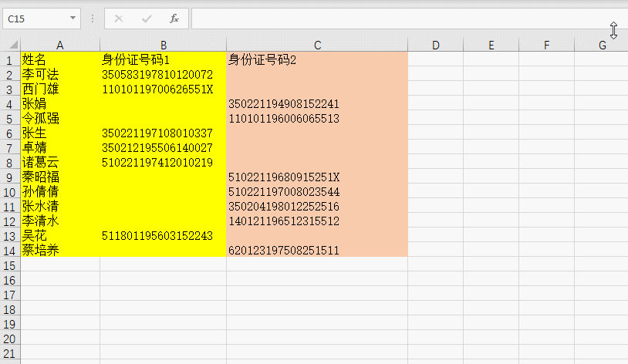The width and height of the screenshot is (628, 364).
Task: Select column A by its header
Action: 60,45
